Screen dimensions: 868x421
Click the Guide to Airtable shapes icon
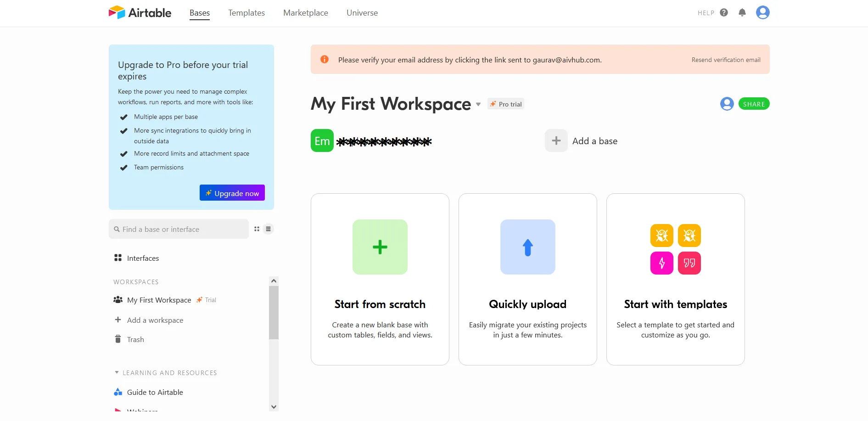pyautogui.click(x=118, y=392)
